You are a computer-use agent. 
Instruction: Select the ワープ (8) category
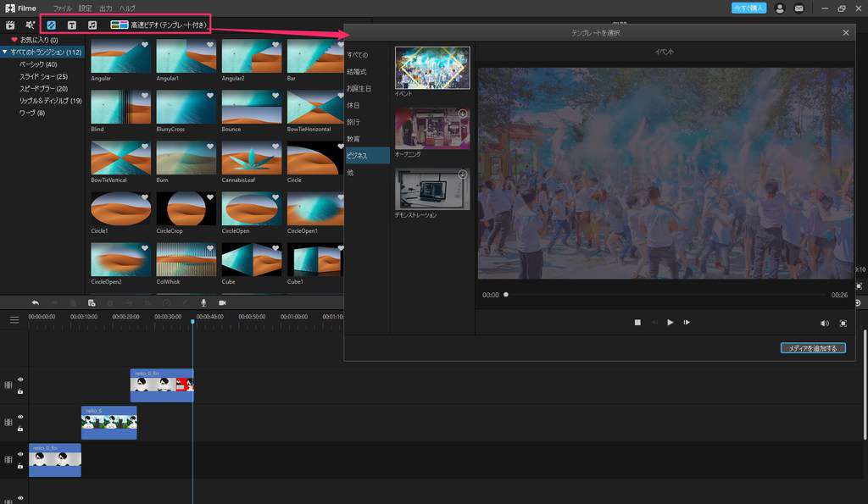[32, 113]
